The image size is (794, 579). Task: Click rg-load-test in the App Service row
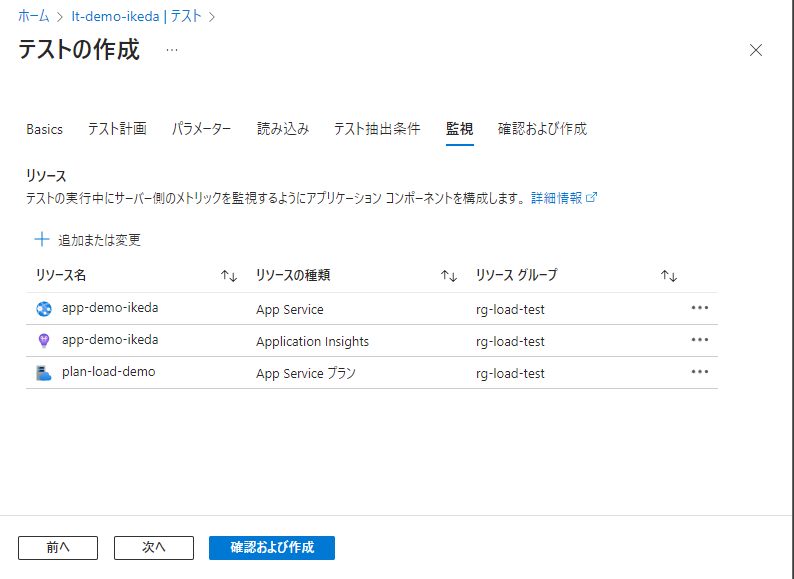(x=510, y=310)
